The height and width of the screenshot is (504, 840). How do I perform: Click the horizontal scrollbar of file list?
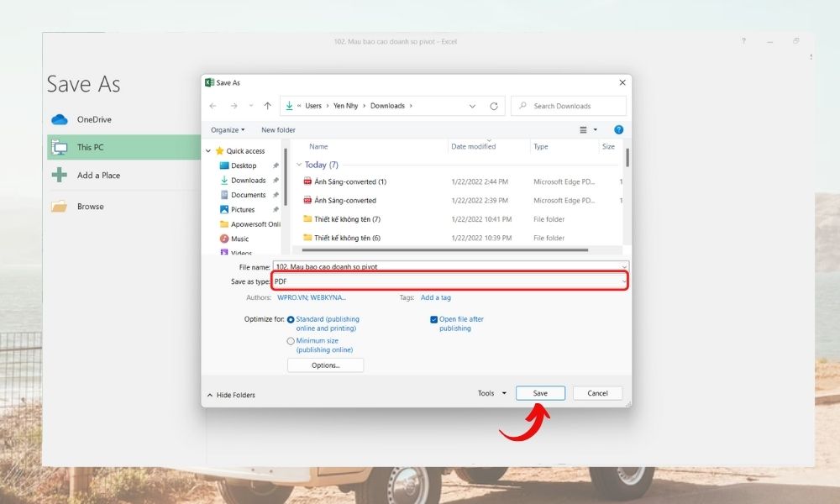pos(444,249)
